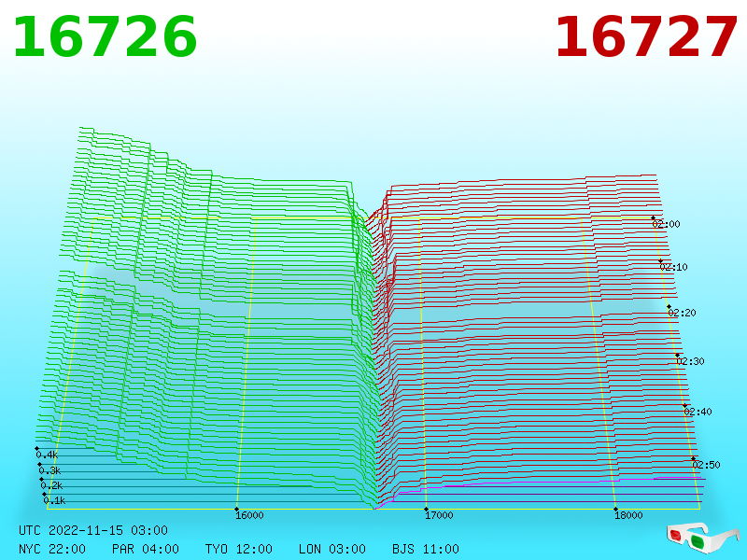Click the TYO 12:00 time label

(x=239, y=549)
